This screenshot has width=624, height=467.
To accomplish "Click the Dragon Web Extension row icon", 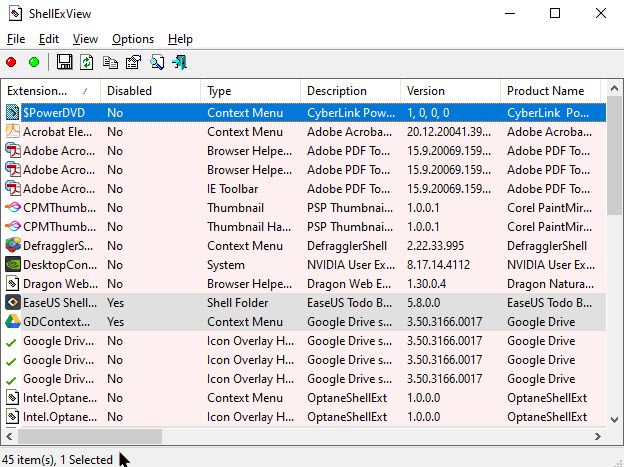I will [13, 283].
